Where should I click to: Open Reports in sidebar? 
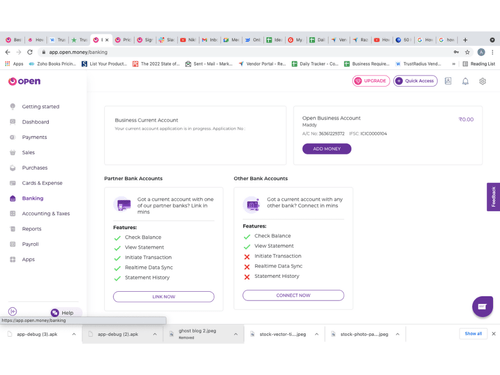[32, 229]
